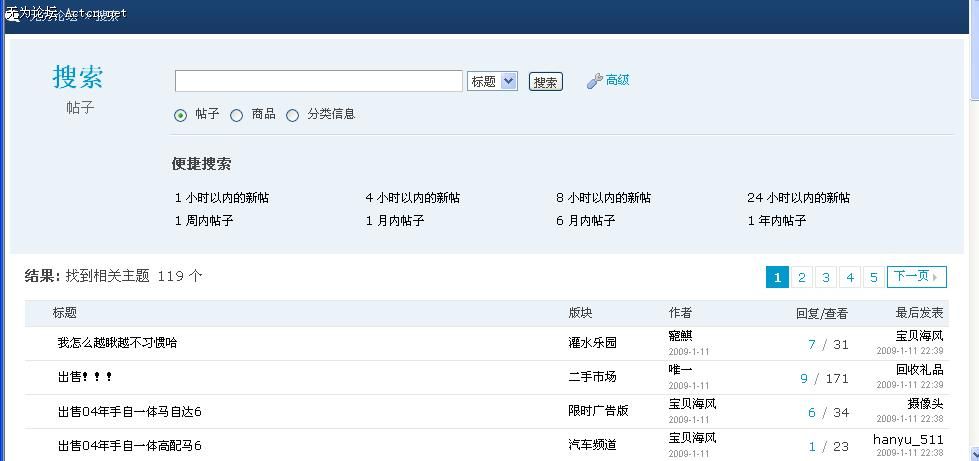Show 8 小时以内的新帖

(x=603, y=198)
